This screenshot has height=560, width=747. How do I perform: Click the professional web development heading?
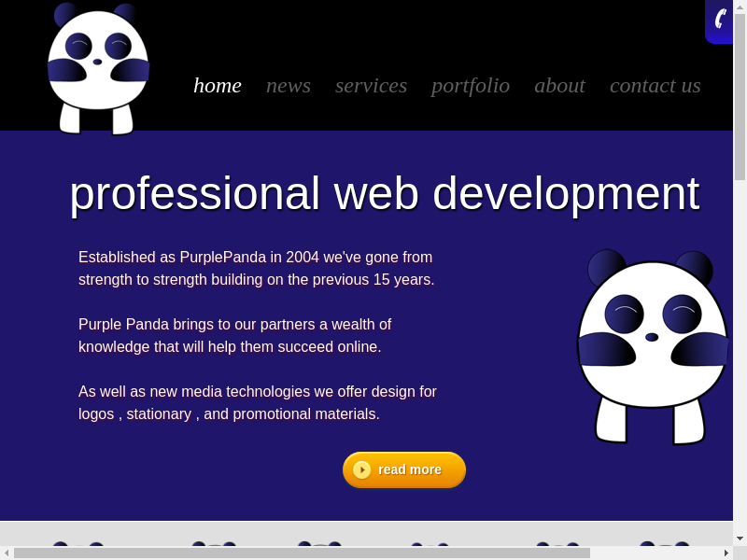(x=384, y=193)
